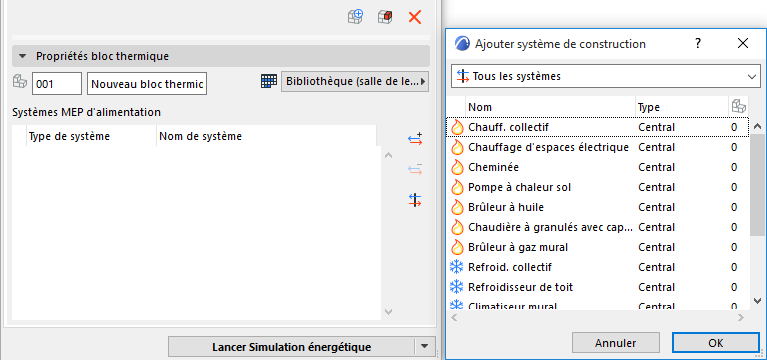
Task: Open the Bibliothèque (salle de le...) profile dropdown
Action: pyautogui.click(x=355, y=82)
